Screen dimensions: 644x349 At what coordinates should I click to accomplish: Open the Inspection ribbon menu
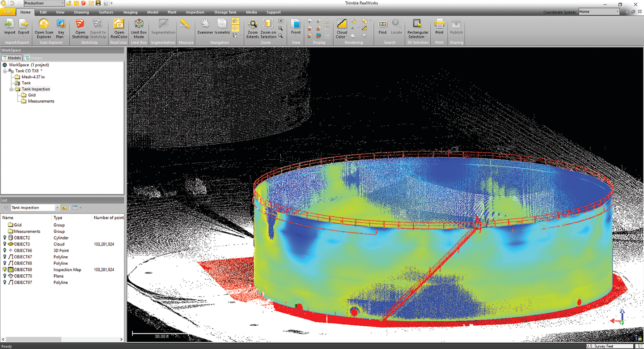pyautogui.click(x=195, y=12)
